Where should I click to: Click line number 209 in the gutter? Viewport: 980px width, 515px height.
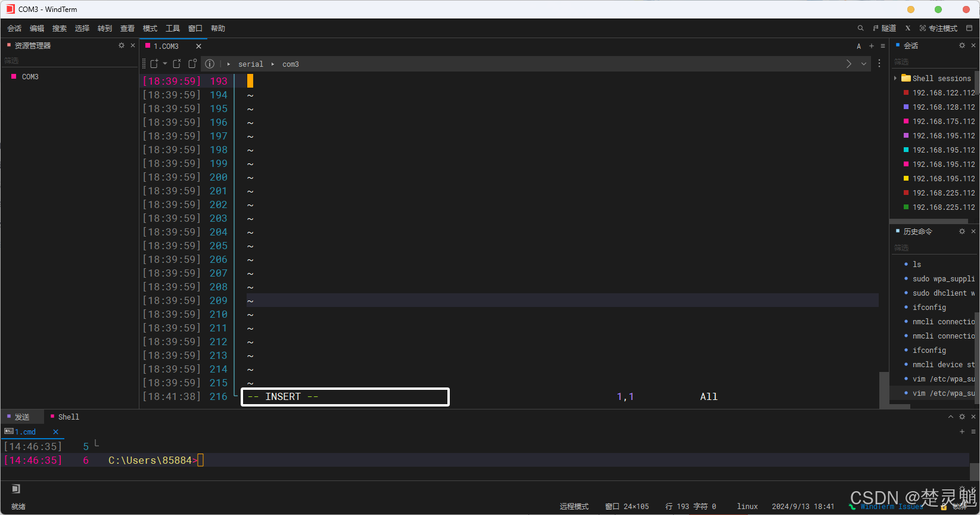219,300
